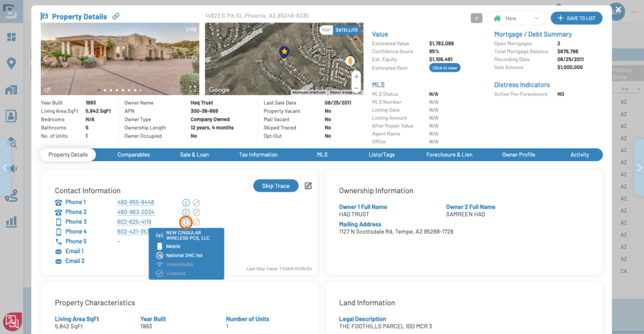
Task: Click the Skip Trace button
Action: click(275, 186)
